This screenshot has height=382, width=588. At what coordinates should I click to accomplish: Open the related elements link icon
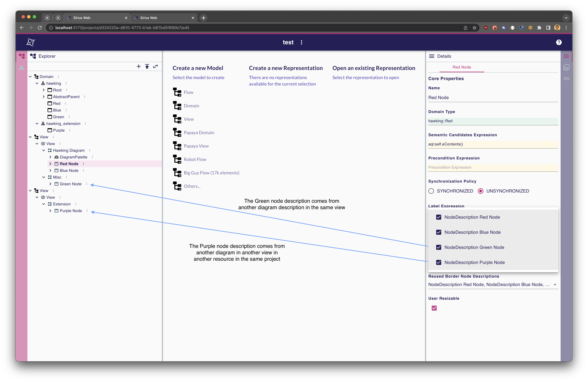click(x=566, y=79)
